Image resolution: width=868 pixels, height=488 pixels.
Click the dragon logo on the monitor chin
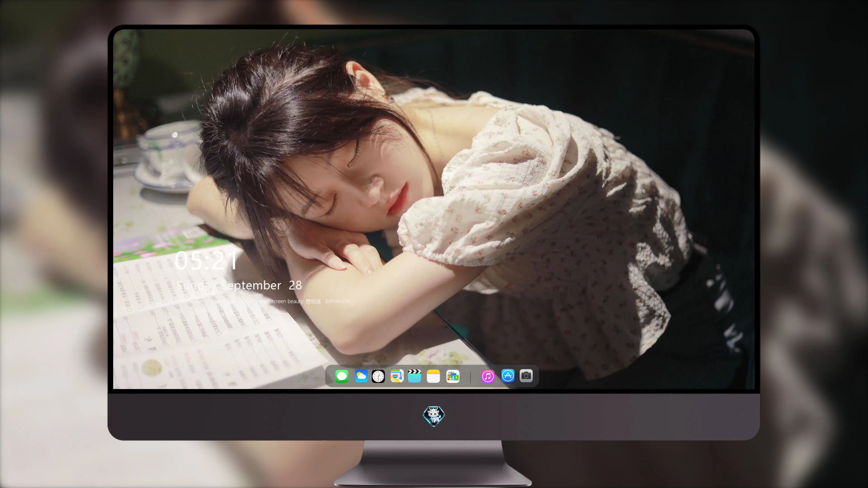coord(434,416)
